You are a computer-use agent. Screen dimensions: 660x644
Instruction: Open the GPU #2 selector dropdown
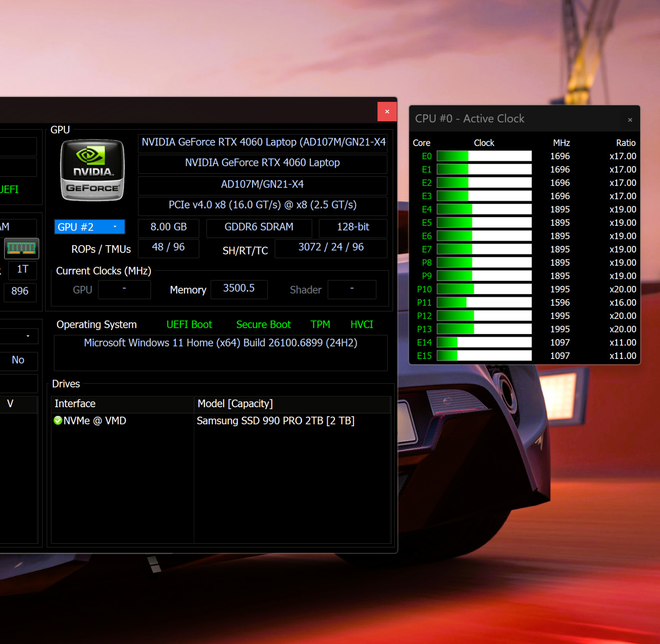[90, 227]
